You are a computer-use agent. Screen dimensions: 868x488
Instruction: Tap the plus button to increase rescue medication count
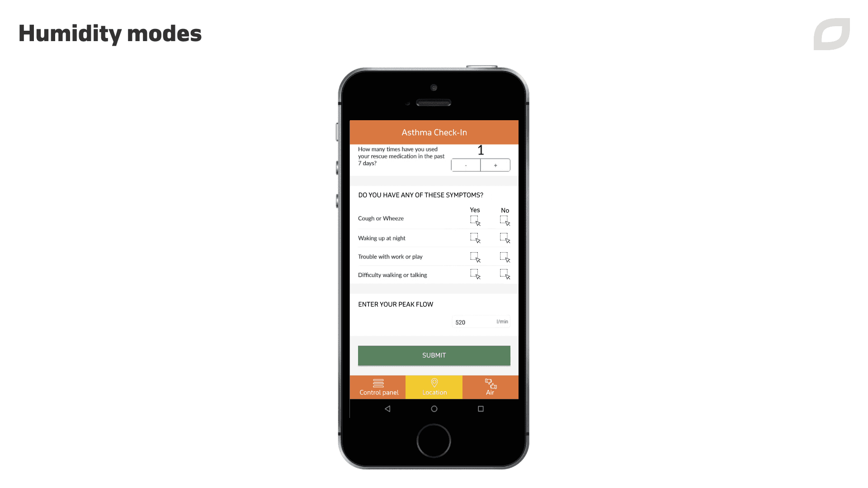tap(495, 165)
